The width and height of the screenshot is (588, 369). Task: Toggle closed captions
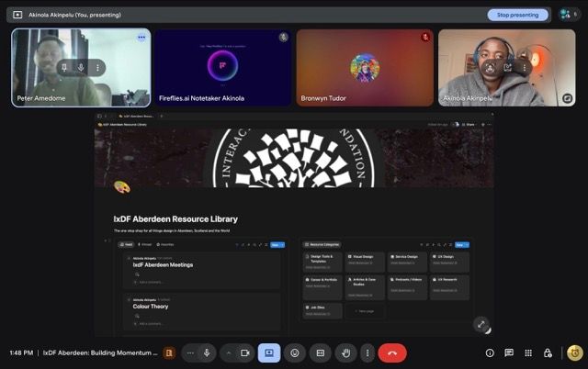point(321,352)
